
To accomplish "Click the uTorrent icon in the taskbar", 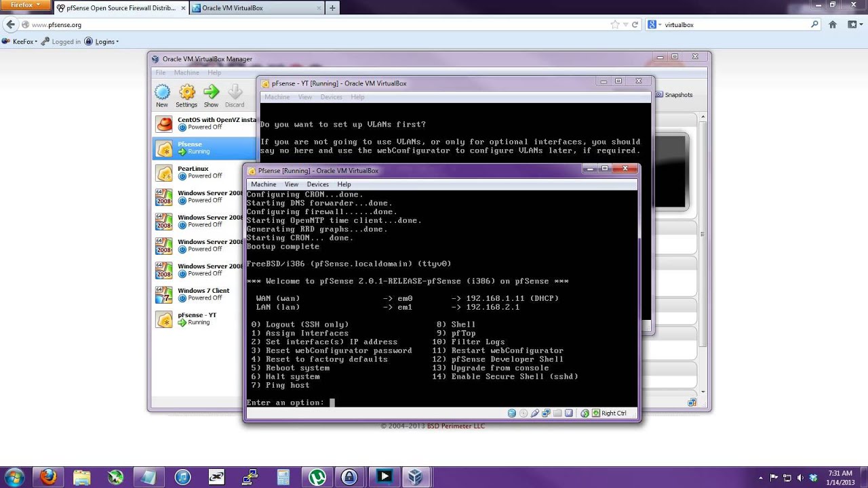I will 316,476.
